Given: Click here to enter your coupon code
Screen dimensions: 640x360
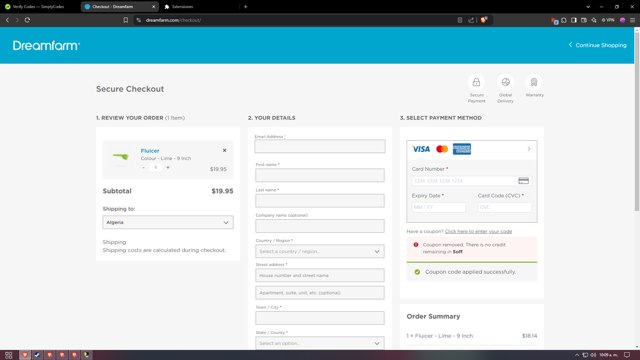Looking at the screenshot, I should 478,231.
